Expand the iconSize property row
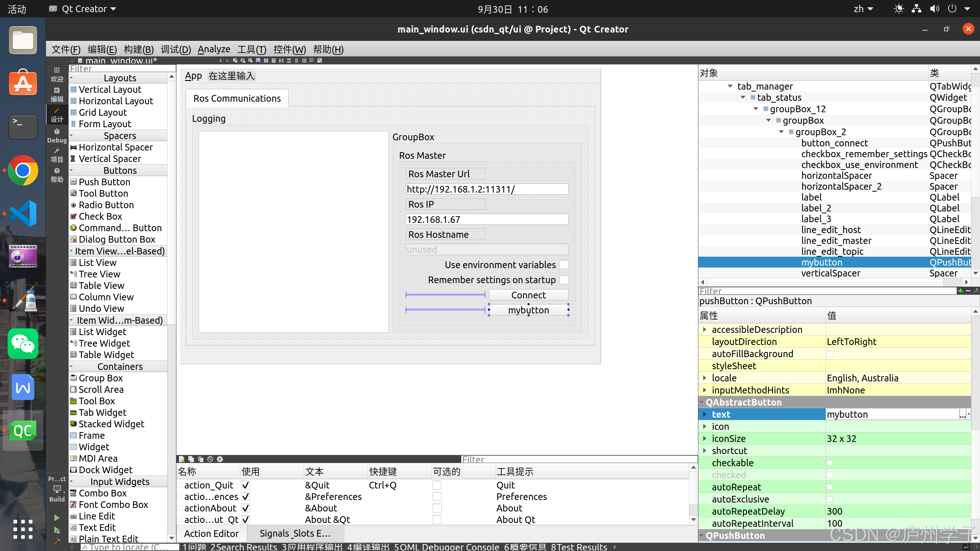This screenshot has height=551, width=980. click(705, 438)
